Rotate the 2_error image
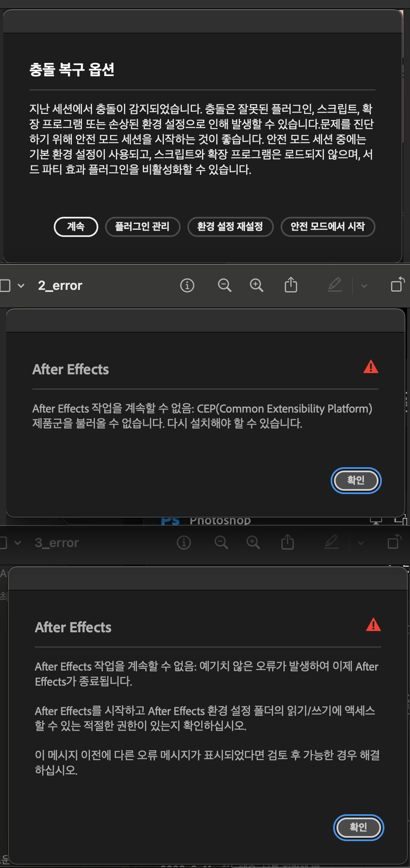This screenshot has width=410, height=868. tap(397, 284)
